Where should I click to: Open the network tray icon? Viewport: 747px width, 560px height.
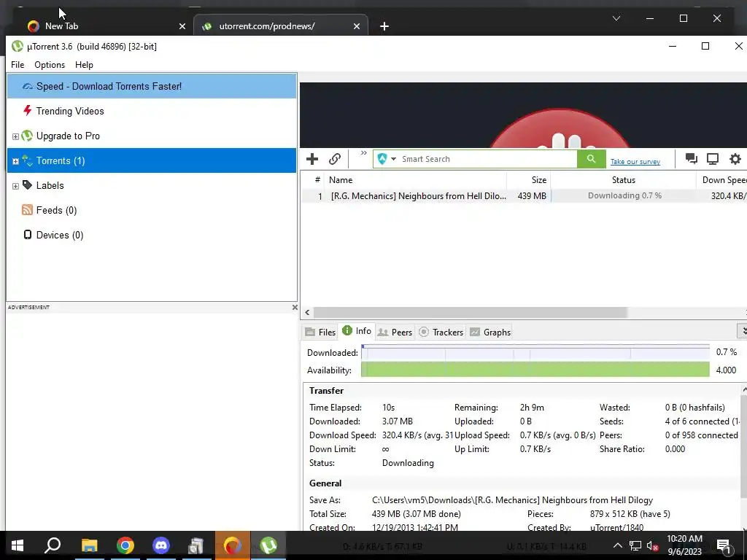click(x=635, y=545)
